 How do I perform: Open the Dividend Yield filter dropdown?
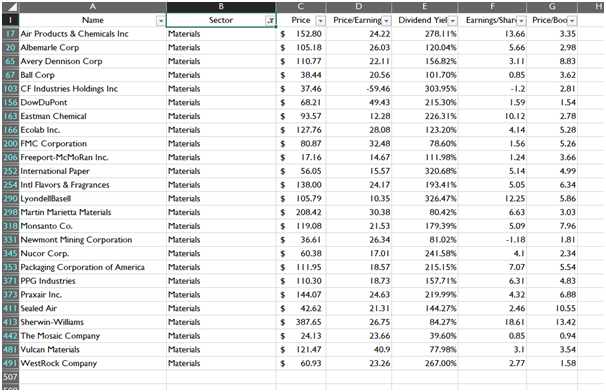tap(452, 21)
